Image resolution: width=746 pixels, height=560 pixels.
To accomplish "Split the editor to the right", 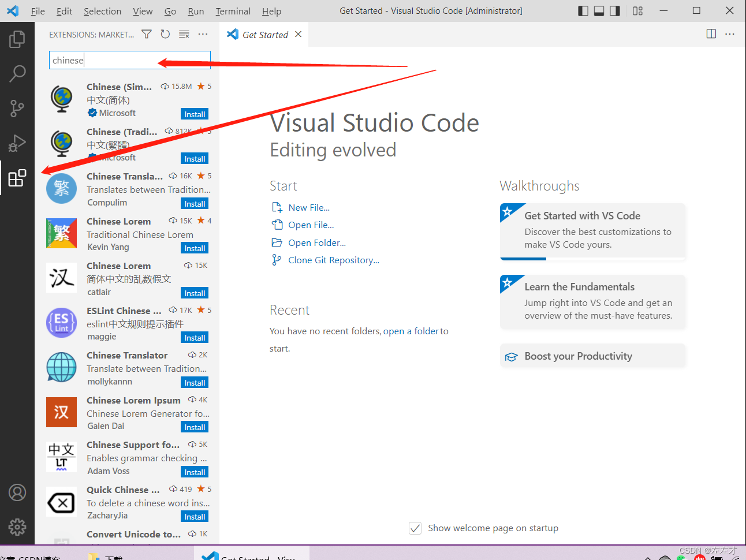I will tap(711, 34).
